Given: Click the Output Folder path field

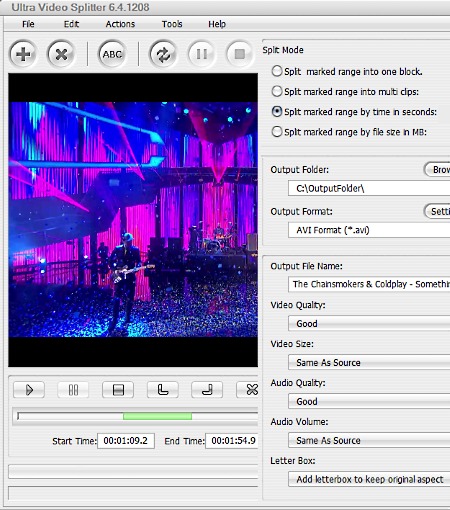Looking at the screenshot, I should coord(369,189).
